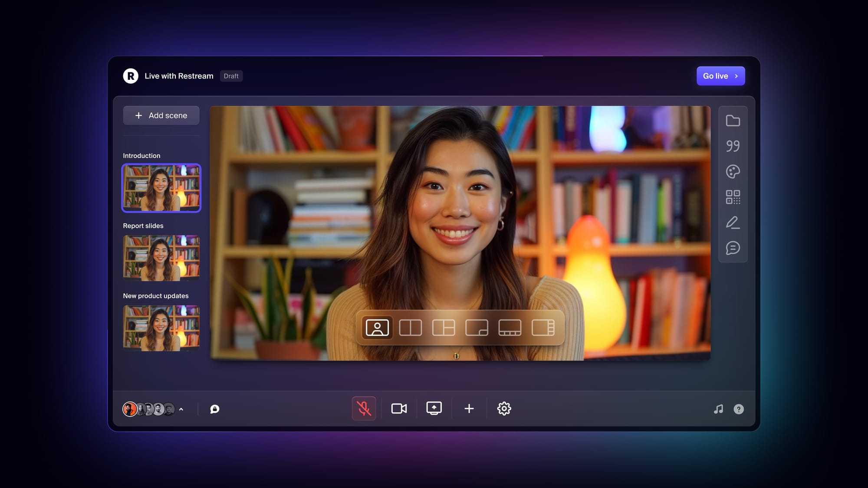Open the chat message panel
Viewport: 868px width, 488px height.
(x=733, y=248)
